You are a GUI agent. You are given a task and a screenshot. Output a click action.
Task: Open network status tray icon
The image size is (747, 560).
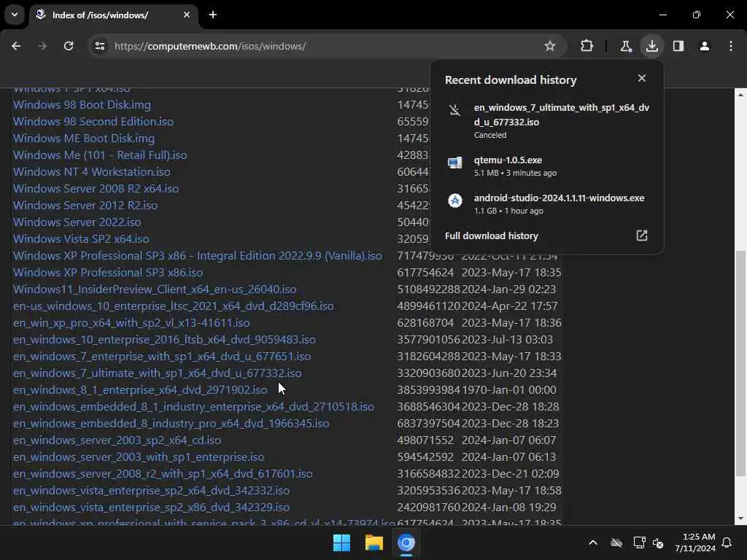coord(639,542)
